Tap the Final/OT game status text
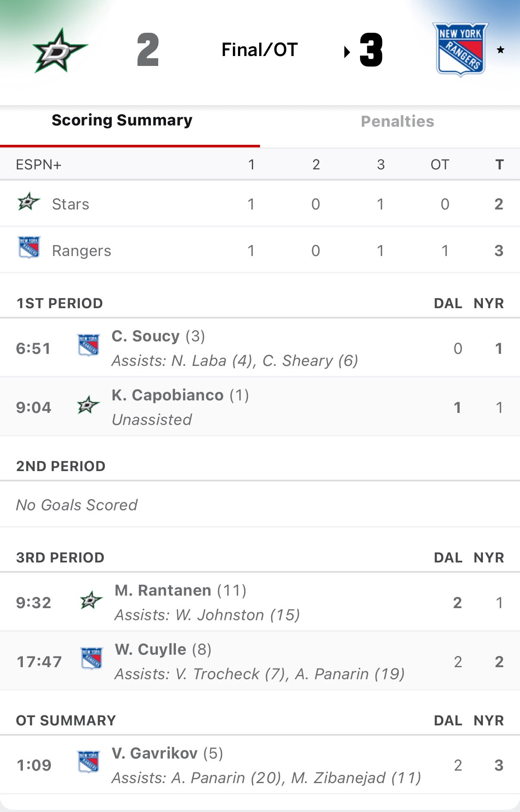Screen dimensions: 520x812 tap(260, 50)
